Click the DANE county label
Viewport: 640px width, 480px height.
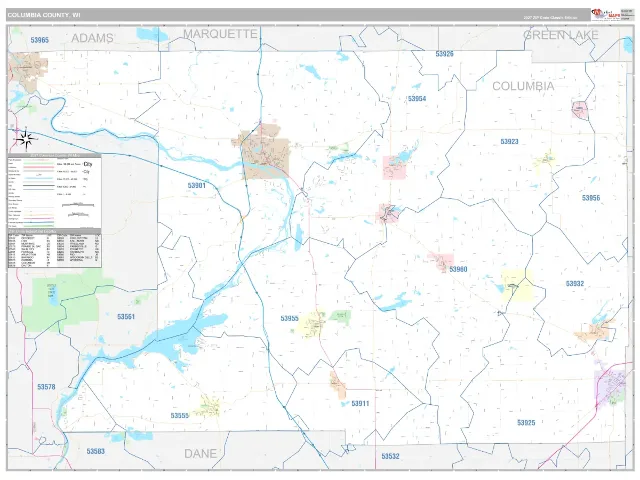(x=200, y=454)
